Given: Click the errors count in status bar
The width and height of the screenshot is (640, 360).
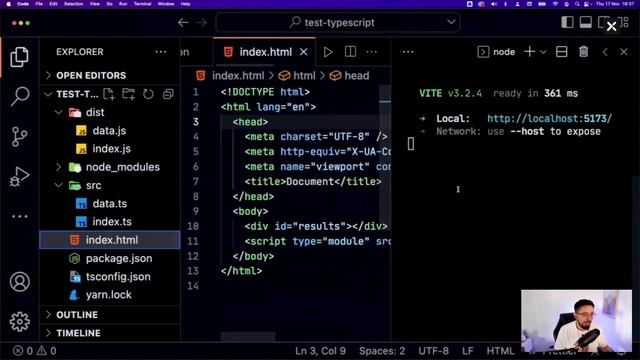Looking at the screenshot, I should click(23, 351).
